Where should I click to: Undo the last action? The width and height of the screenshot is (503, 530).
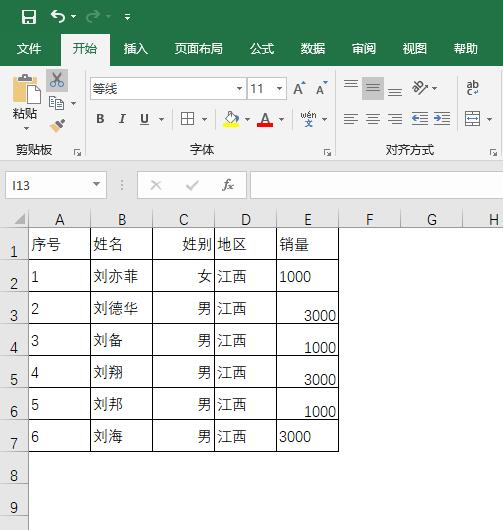[58, 16]
